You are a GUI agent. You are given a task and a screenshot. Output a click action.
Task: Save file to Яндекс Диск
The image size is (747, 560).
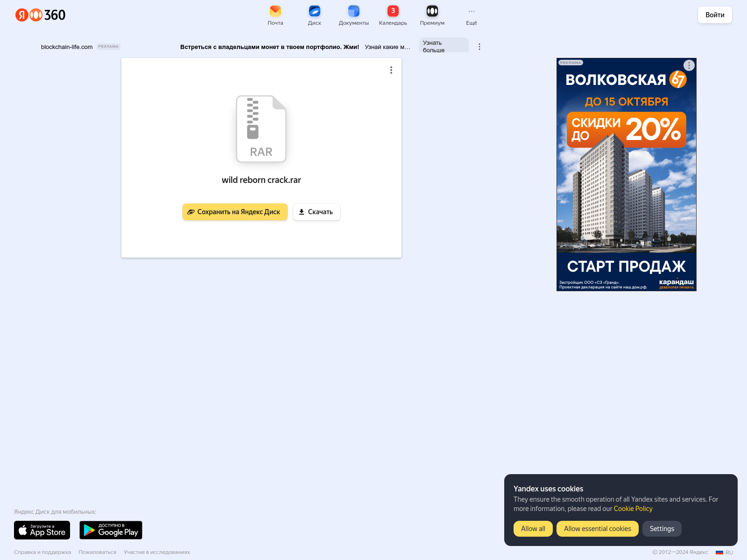point(235,212)
